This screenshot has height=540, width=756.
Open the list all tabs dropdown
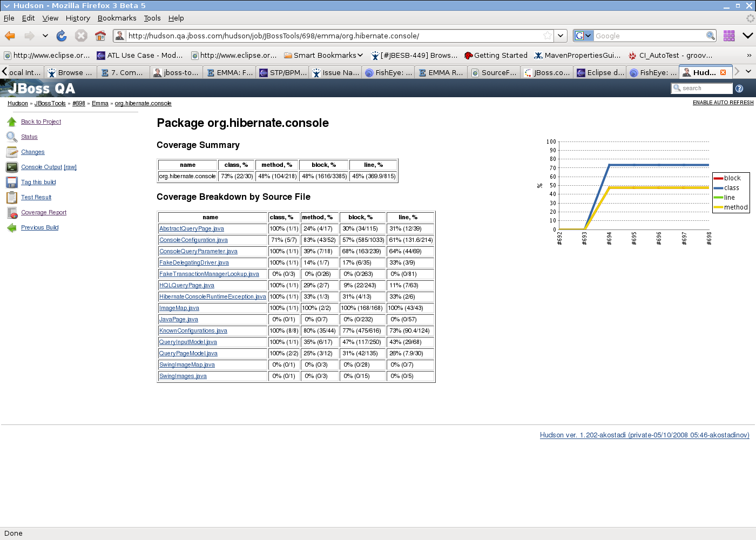pyautogui.click(x=748, y=71)
